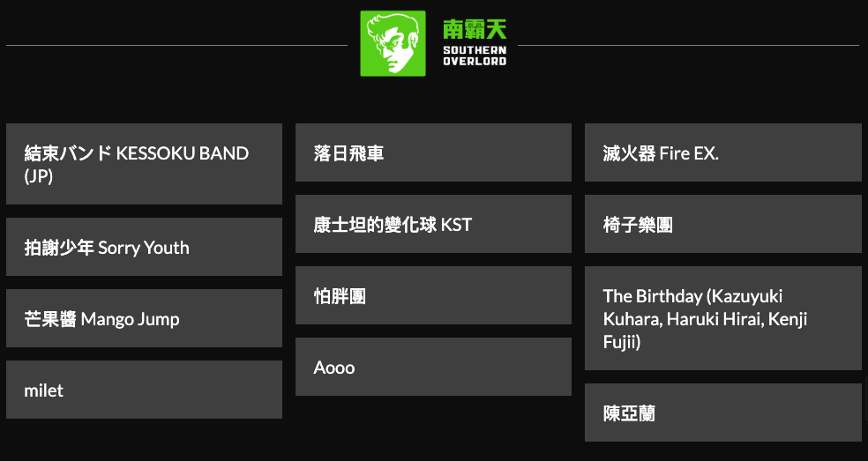This screenshot has width=868, height=461.
Task: Select the 陳亞蘭 artist card
Action: (722, 413)
